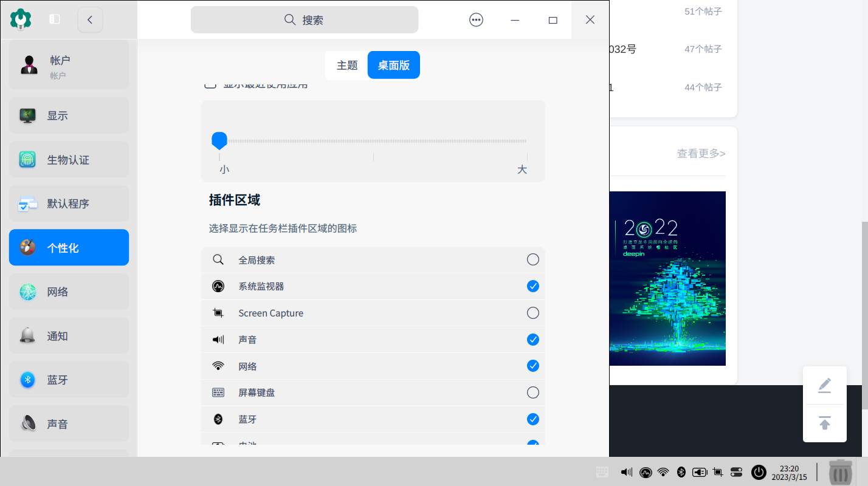Uncheck the 系统监视器 plugin checkbox
Image resolution: width=868 pixels, height=486 pixels.
click(x=533, y=286)
